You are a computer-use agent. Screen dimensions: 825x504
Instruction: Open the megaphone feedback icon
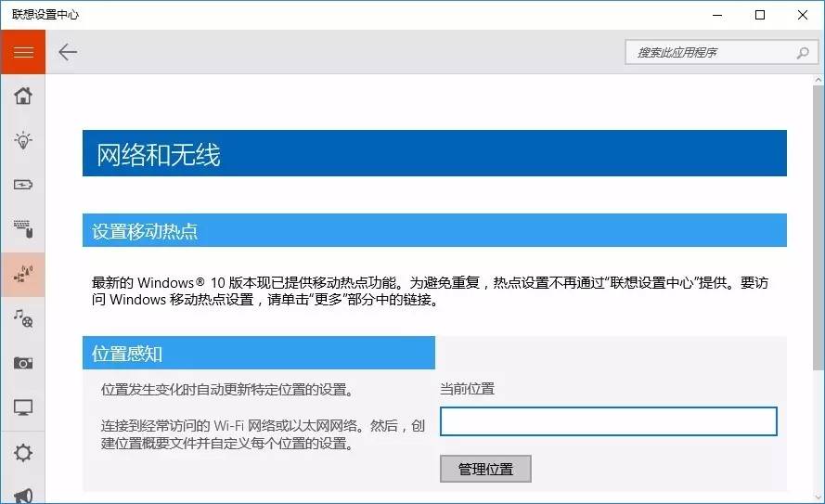(23, 496)
